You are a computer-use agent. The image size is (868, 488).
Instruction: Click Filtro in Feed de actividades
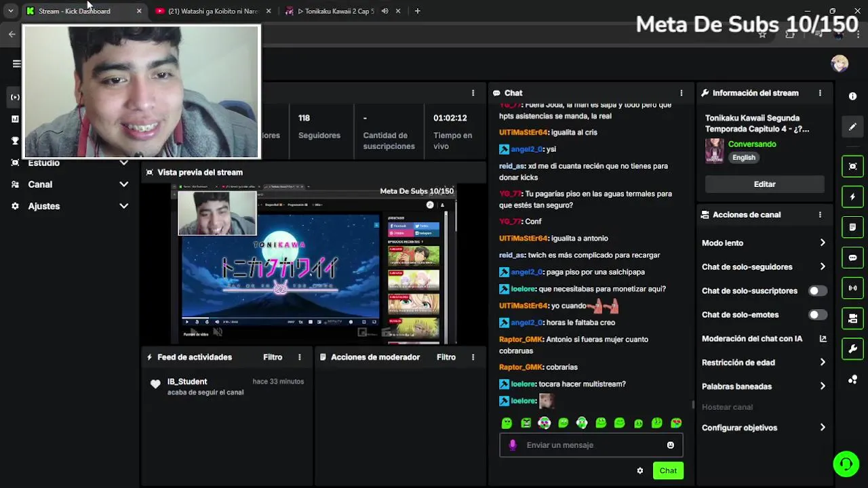coord(273,357)
